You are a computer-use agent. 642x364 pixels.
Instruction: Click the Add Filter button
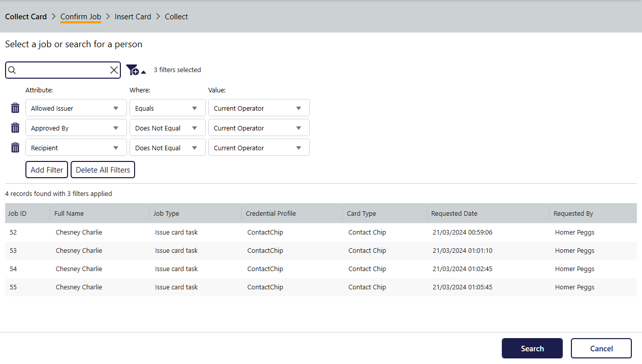[x=47, y=170]
